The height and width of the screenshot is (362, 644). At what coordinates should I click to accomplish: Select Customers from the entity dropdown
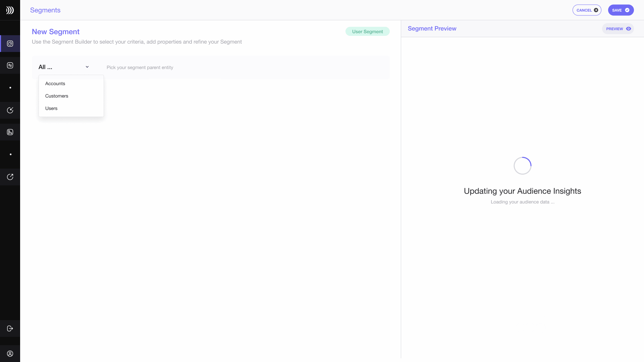click(57, 96)
